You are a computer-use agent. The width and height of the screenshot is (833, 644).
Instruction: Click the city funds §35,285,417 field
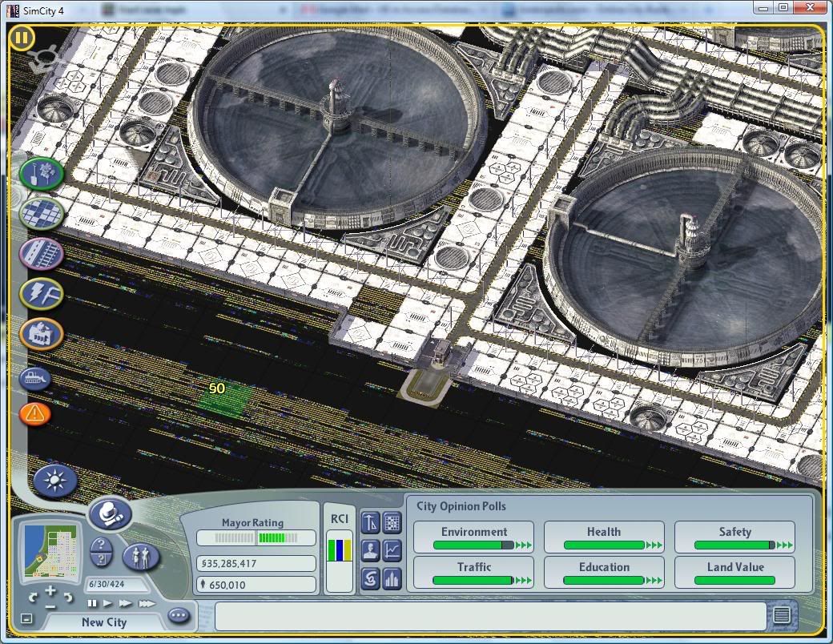pos(256,563)
